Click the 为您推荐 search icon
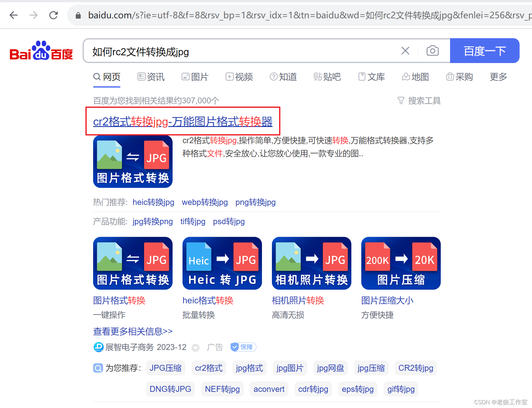The width and height of the screenshot is (532, 408). 98,368
